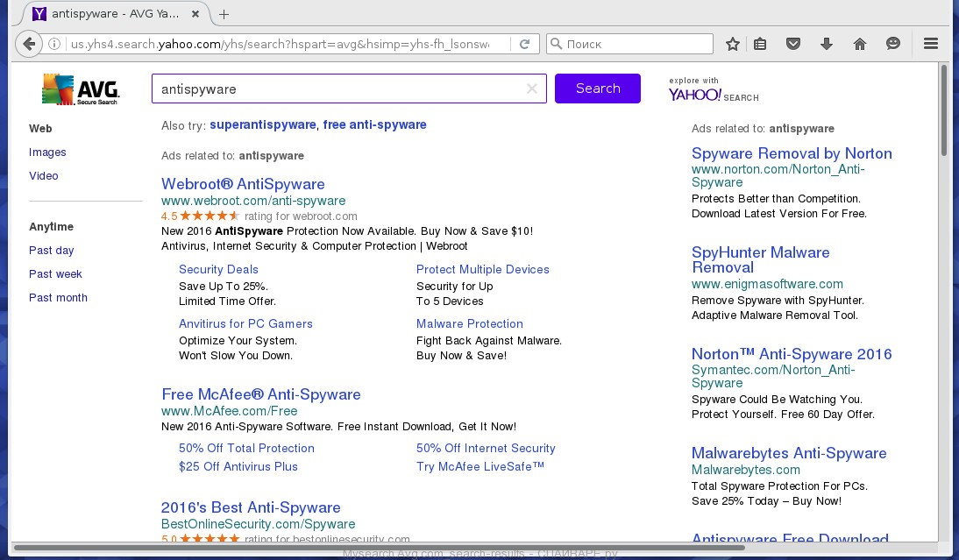This screenshot has height=560, width=959.
Task: Bookmark this page with star icon
Action: (733, 44)
